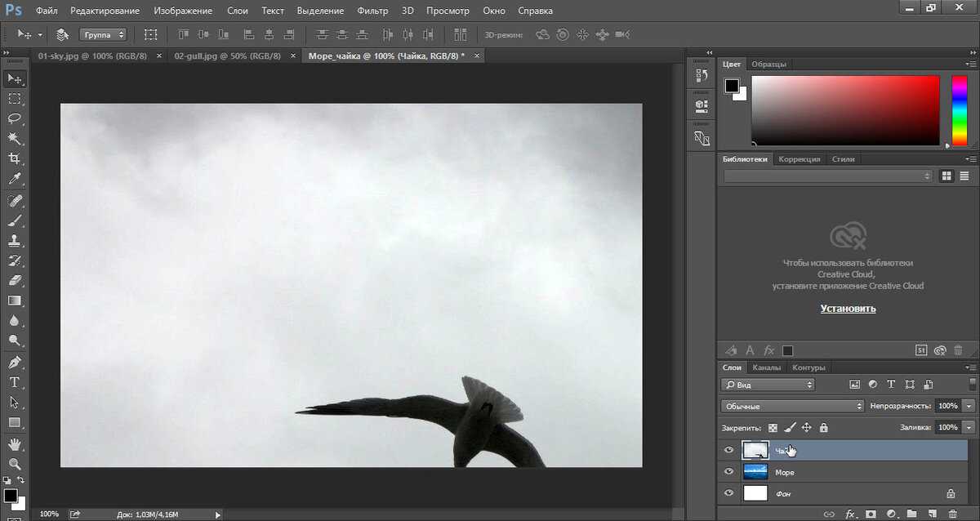
Task: Select the Zoom tool in toolbar
Action: 15,463
